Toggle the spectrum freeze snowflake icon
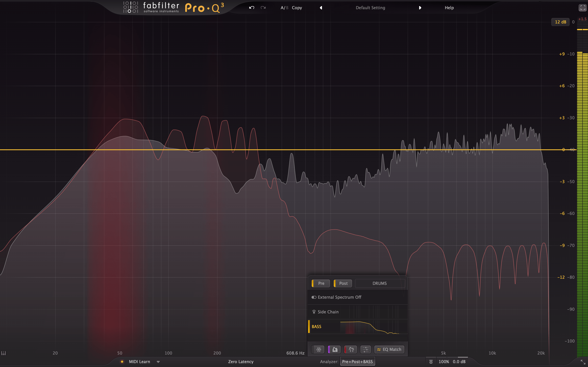This screenshot has height=367, width=588. 318,349
